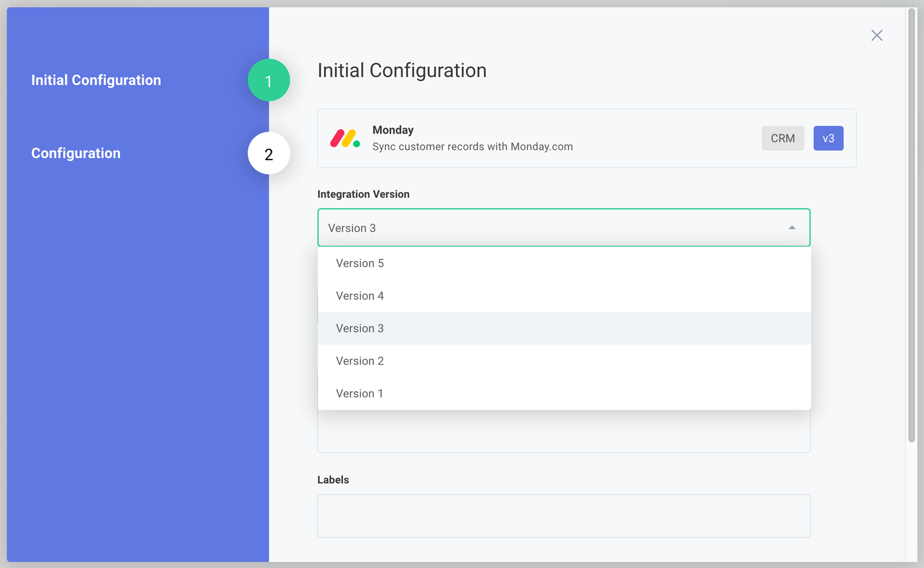Click the Monday.com logo icon
Viewport: 924px width, 568px height.
tap(345, 138)
